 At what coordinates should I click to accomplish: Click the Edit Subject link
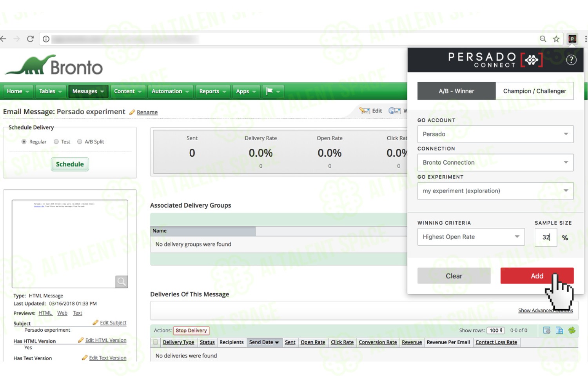113,323
